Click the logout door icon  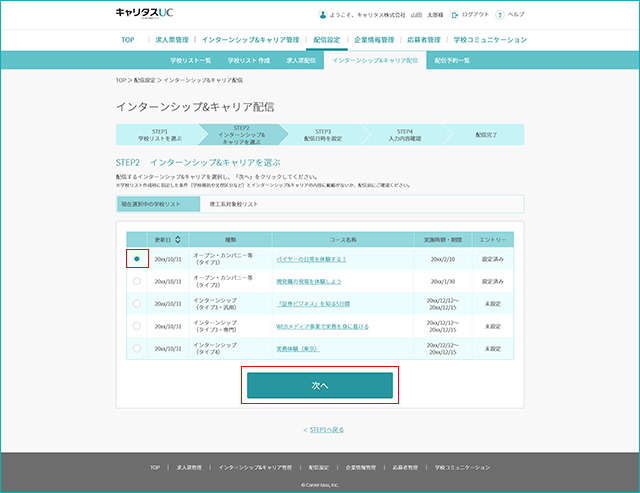[x=454, y=15]
